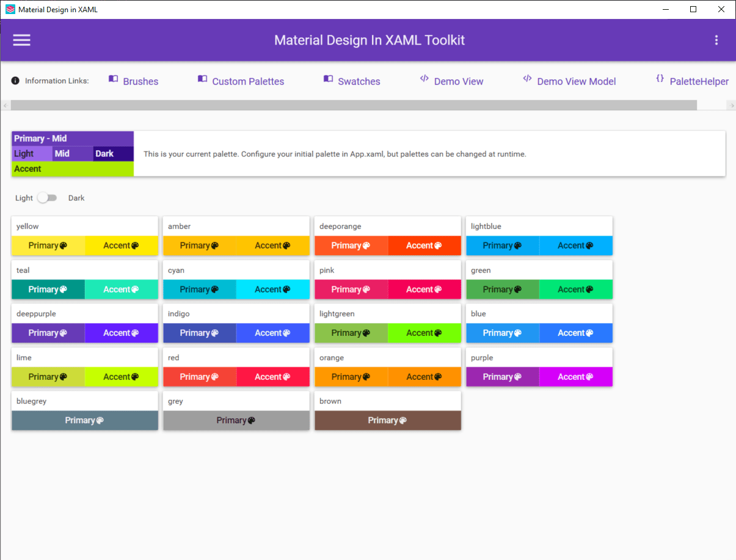This screenshot has height=560, width=736.
Task: Click the left arrow of the horizontal scrollbar
Action: click(x=5, y=105)
